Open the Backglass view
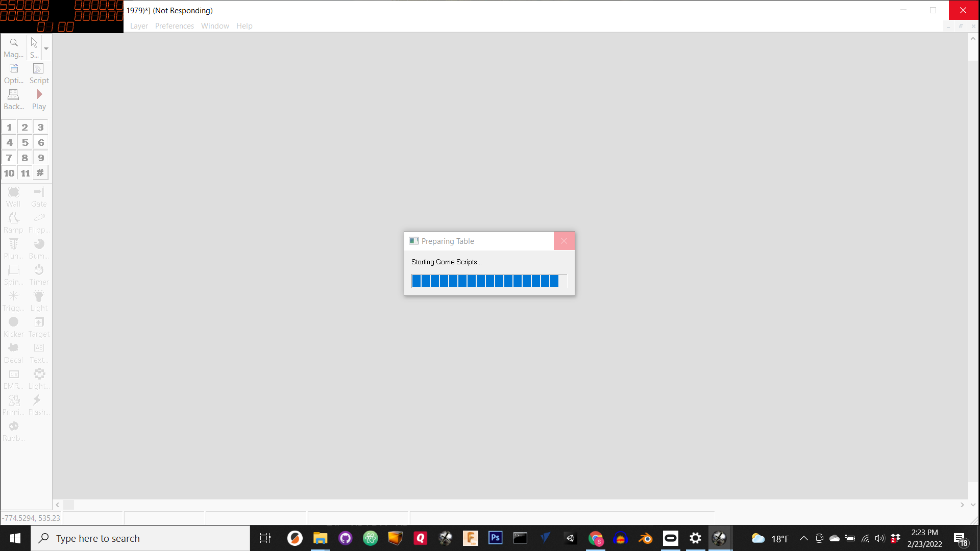 [14, 99]
